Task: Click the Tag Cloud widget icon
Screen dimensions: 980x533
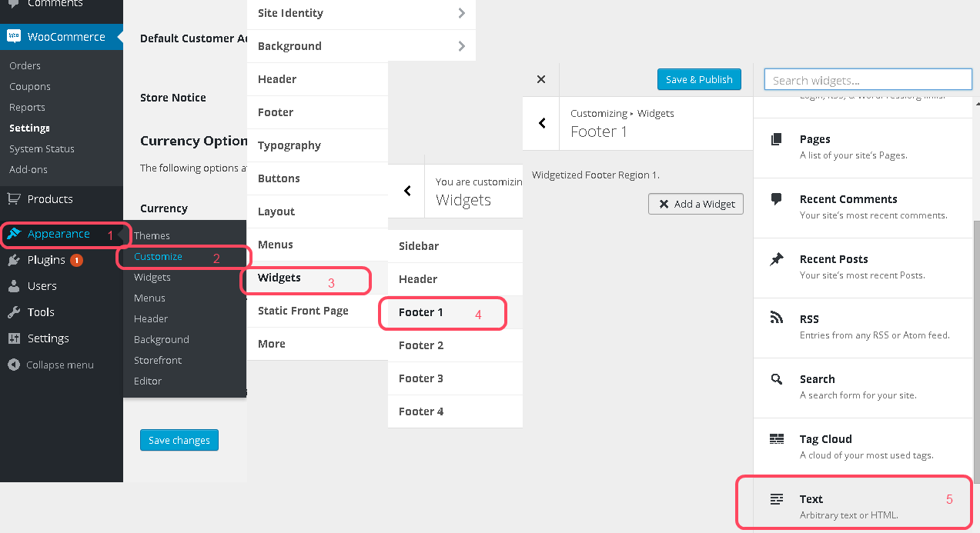Action: click(777, 439)
